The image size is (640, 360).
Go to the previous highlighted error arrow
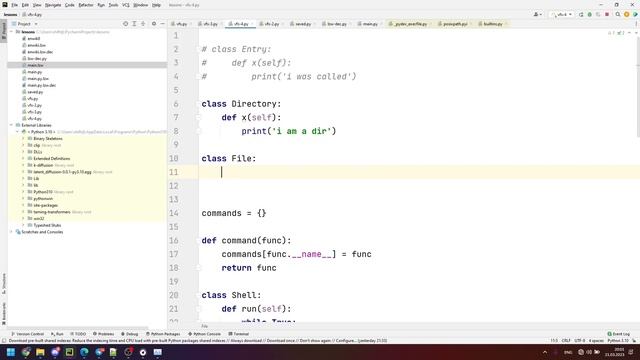coord(629,33)
